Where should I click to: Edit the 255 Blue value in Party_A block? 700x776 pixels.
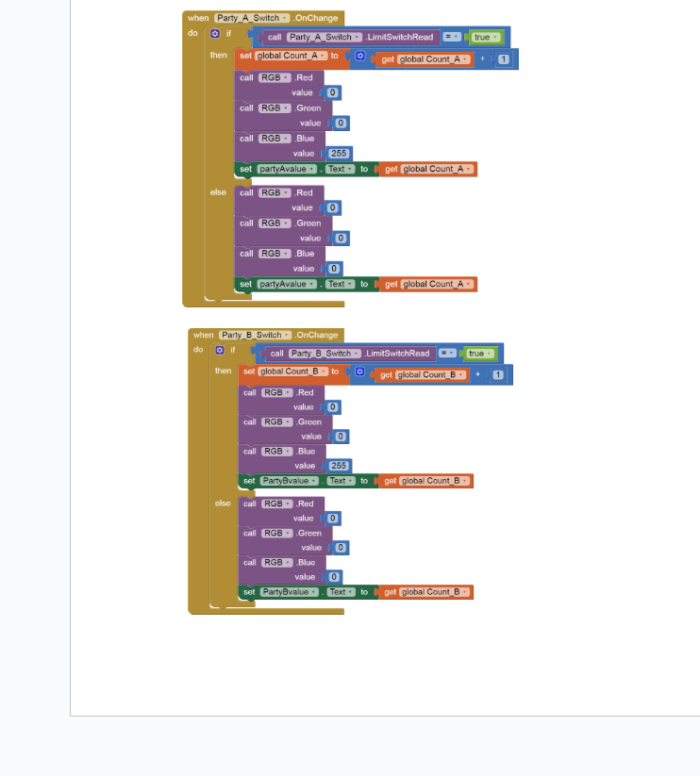[x=339, y=154]
